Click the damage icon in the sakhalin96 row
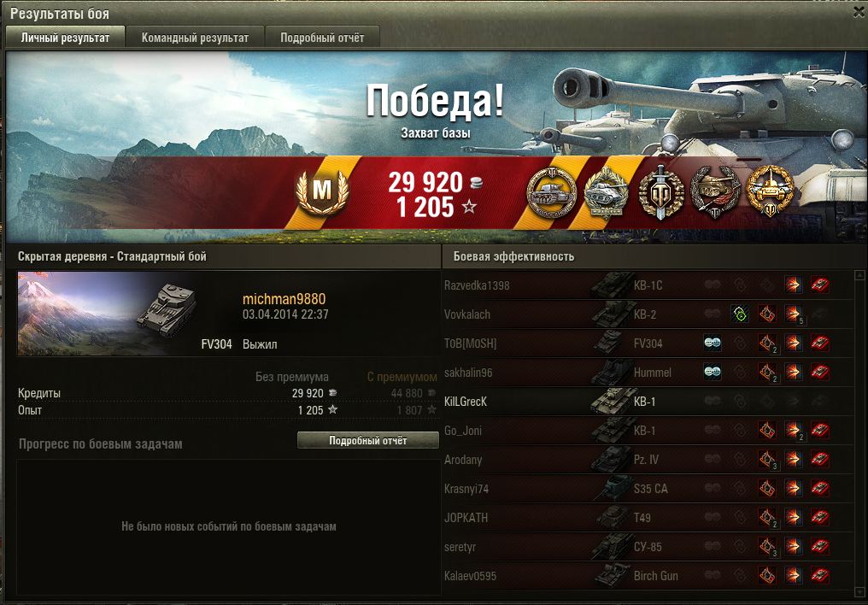This screenshot has width=868, height=605. click(794, 372)
